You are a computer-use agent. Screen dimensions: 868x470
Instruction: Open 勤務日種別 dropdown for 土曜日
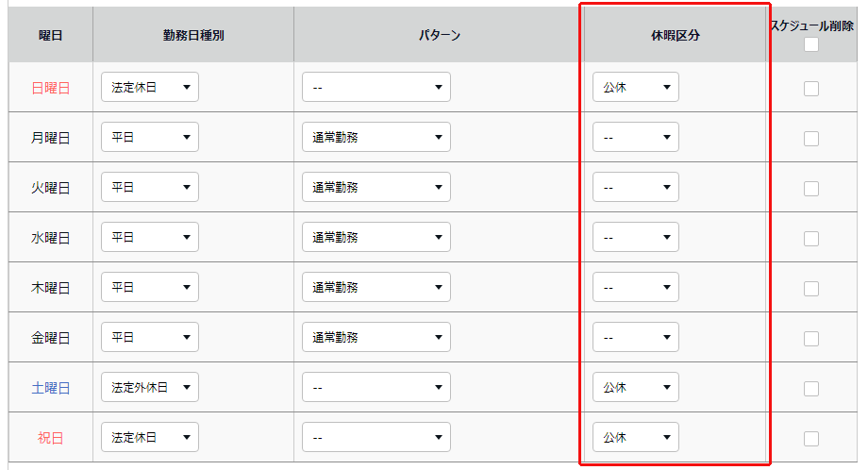150,387
